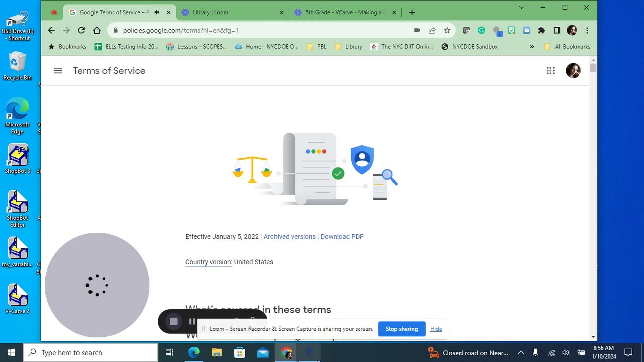Open the Closed road news widget

pos(468,352)
